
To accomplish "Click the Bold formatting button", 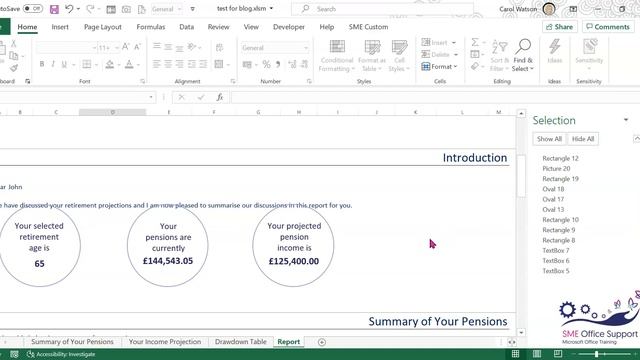I will [42, 64].
